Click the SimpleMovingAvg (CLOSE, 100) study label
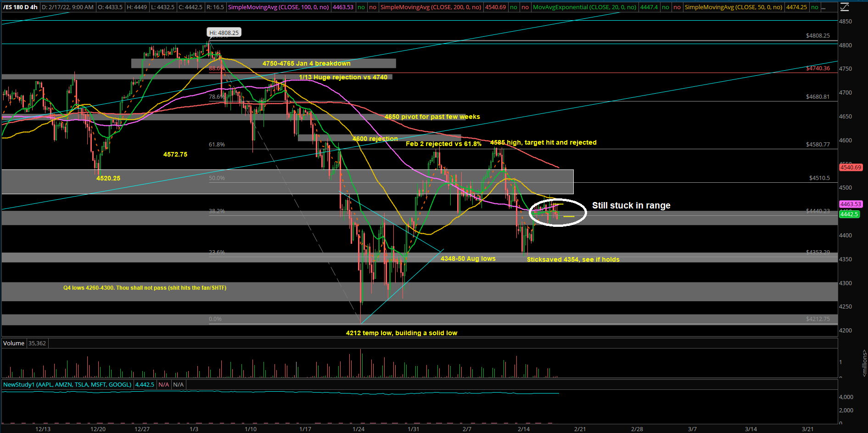This screenshot has width=868, height=433. pos(278,7)
